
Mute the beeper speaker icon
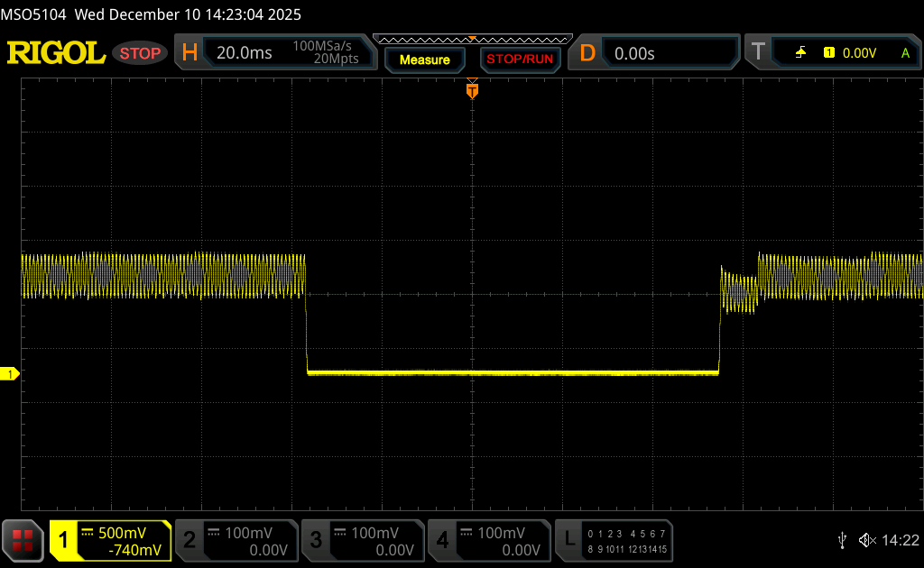click(866, 540)
